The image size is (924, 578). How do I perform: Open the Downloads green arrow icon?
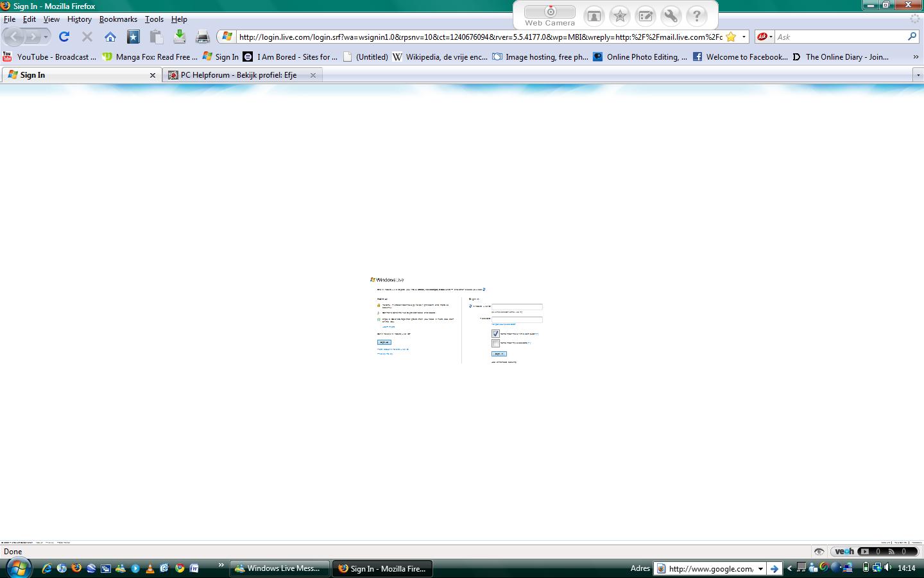[180, 37]
